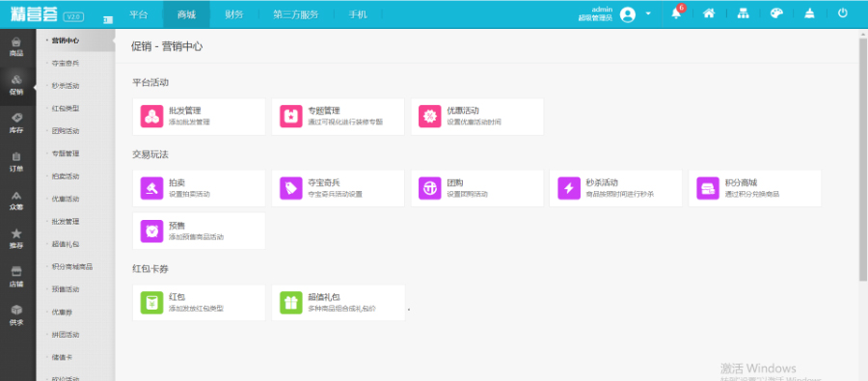Open the 夺宝奇兵 tag card
Image resolution: width=868 pixels, height=381 pixels.
(338, 188)
